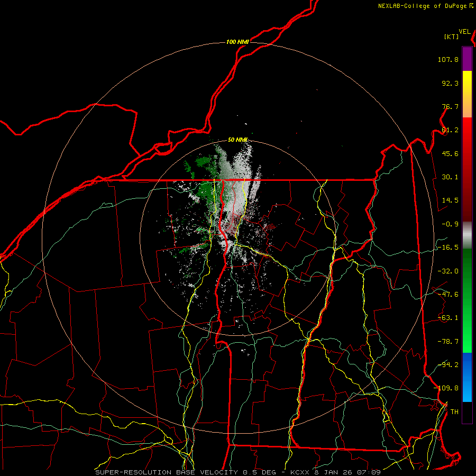The height and width of the screenshot is (476, 476).
Task: Click the 107.8 velocity scale value
Action: (x=448, y=59)
